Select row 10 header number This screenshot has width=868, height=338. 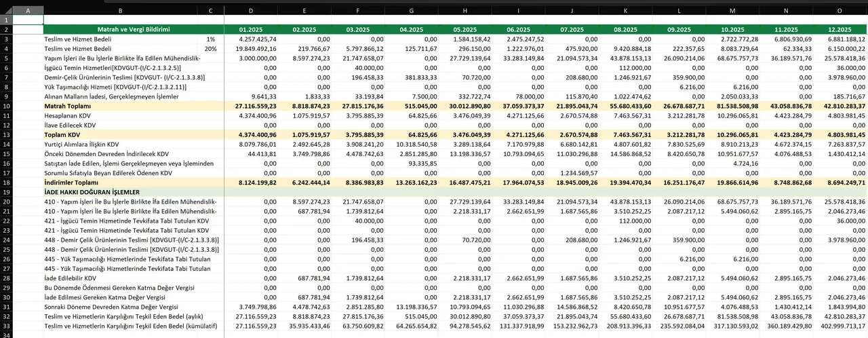[6, 107]
